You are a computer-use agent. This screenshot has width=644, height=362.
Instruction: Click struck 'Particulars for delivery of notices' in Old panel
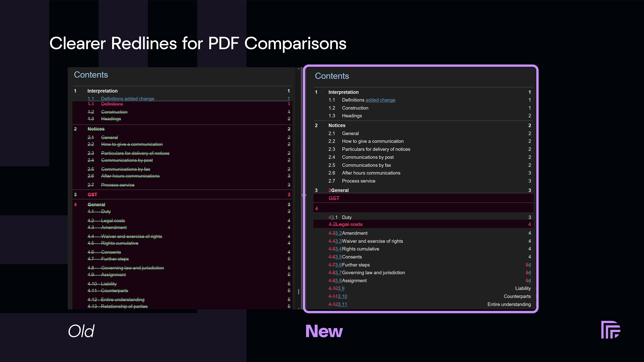point(135,153)
